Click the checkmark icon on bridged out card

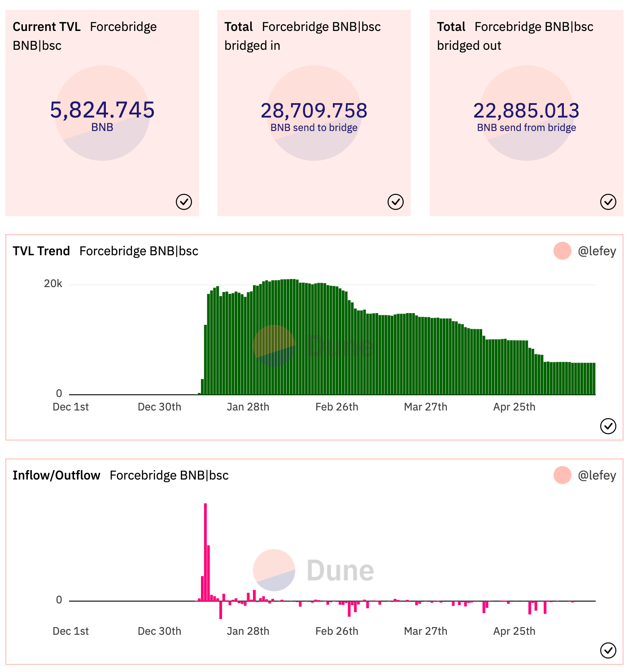click(x=608, y=202)
